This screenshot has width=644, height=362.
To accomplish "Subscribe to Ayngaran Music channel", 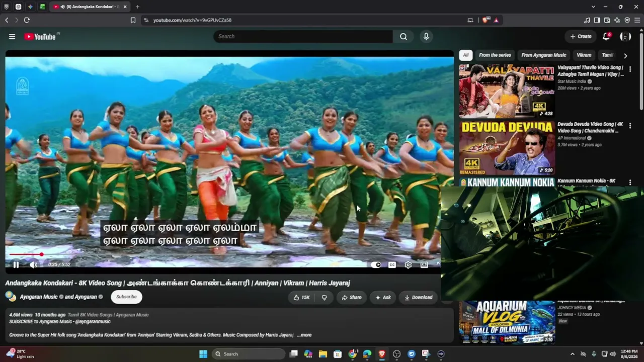I will pyautogui.click(x=126, y=297).
